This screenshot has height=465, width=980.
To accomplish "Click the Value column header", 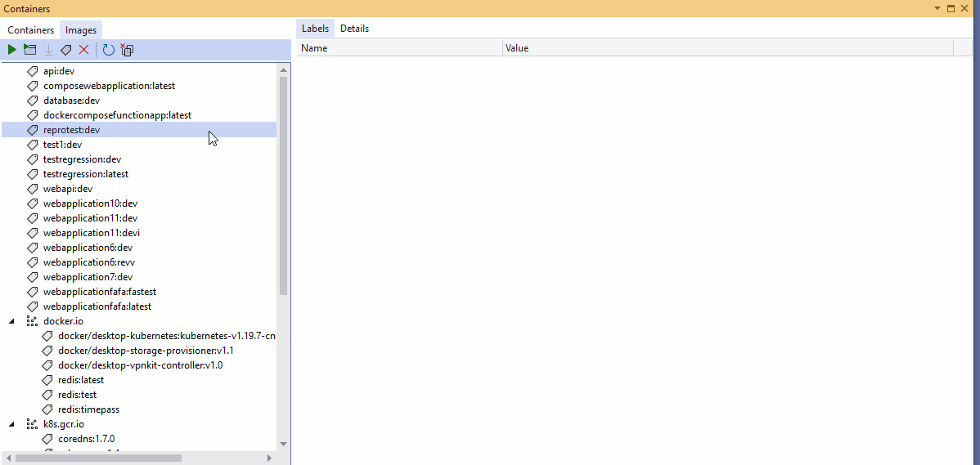I will (517, 48).
